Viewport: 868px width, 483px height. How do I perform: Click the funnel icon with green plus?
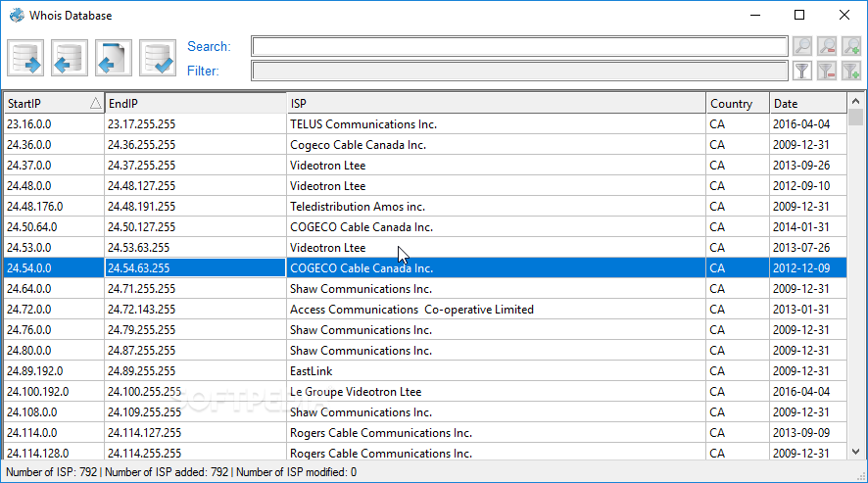point(851,71)
